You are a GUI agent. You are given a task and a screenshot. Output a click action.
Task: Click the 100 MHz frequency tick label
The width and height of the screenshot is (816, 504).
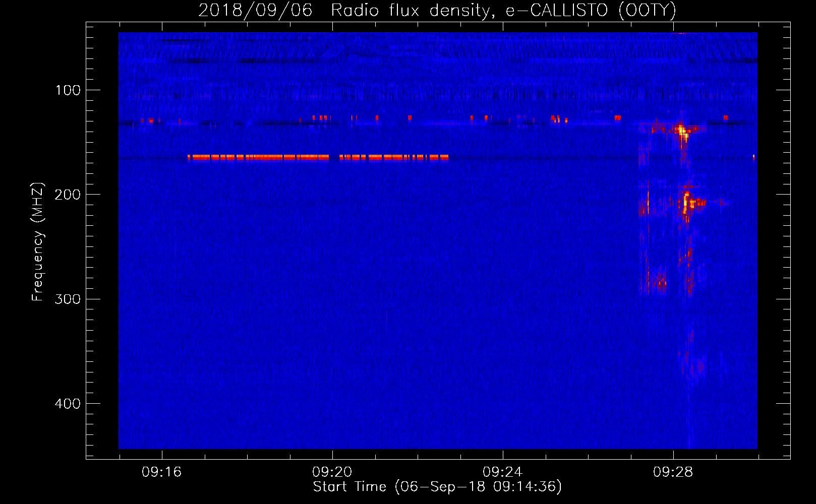(68, 90)
